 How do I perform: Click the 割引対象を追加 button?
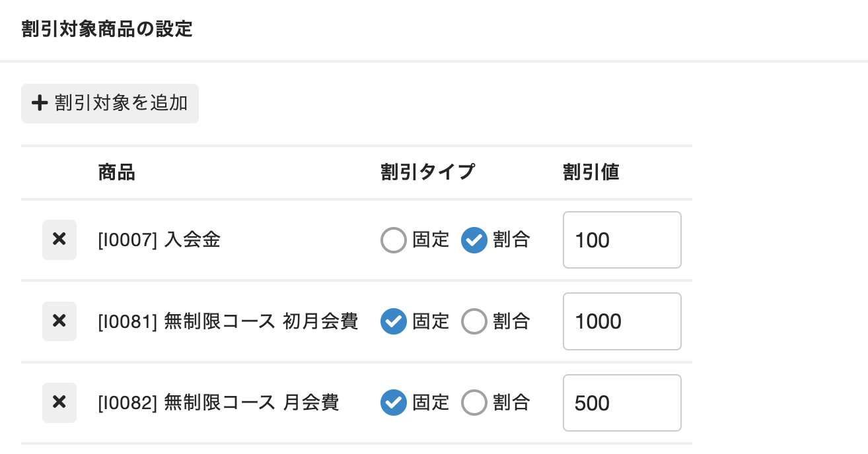110,104
